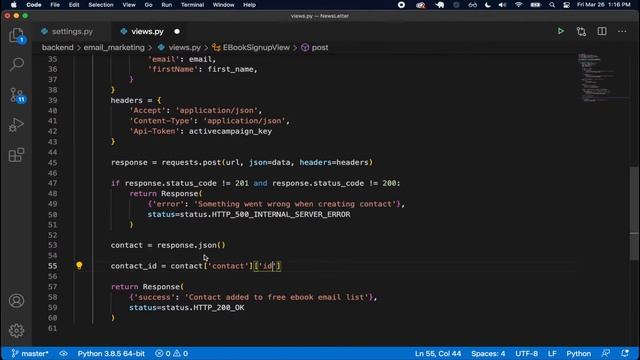Viewport: 640px width, 360px height.
Task: Open notifications bell in status bar
Action: [625, 353]
